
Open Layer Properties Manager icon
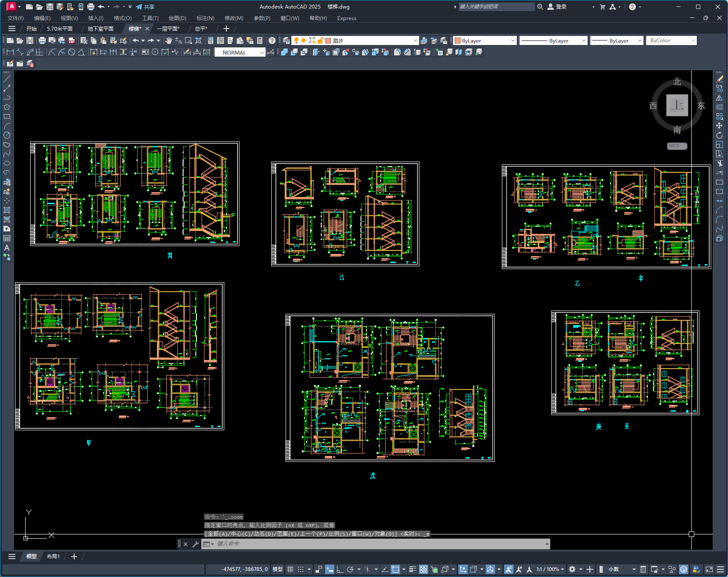point(286,40)
